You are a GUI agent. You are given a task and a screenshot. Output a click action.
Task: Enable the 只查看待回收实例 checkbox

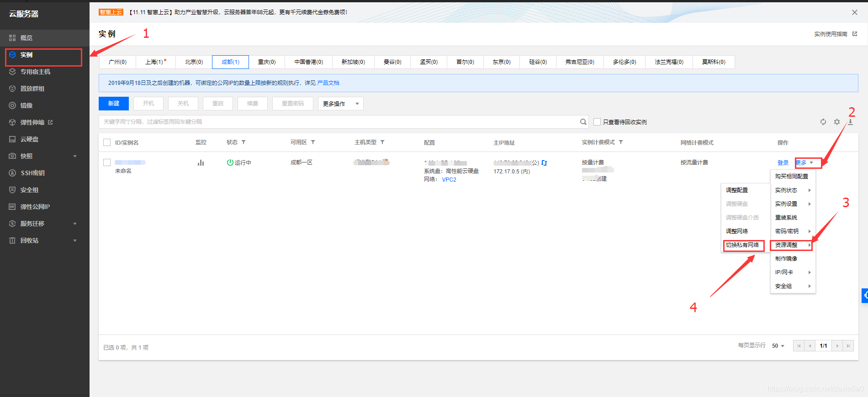tap(597, 122)
